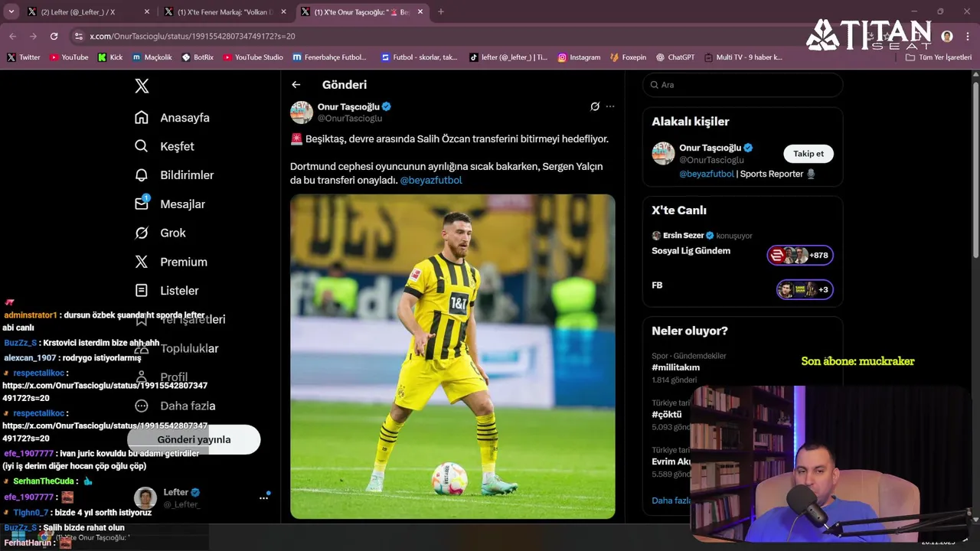This screenshot has height=551, width=980.
Task: Click Gönderi yayınla post button
Action: tap(194, 439)
